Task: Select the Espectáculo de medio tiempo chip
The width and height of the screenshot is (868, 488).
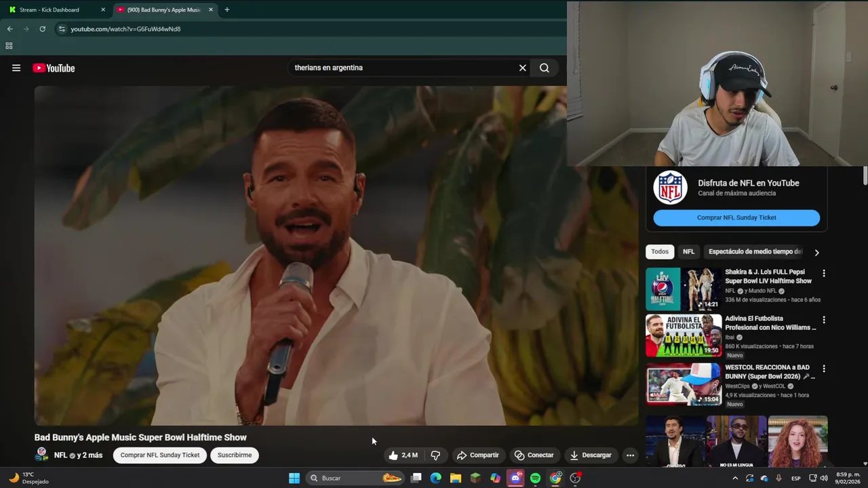Action: coord(754,251)
